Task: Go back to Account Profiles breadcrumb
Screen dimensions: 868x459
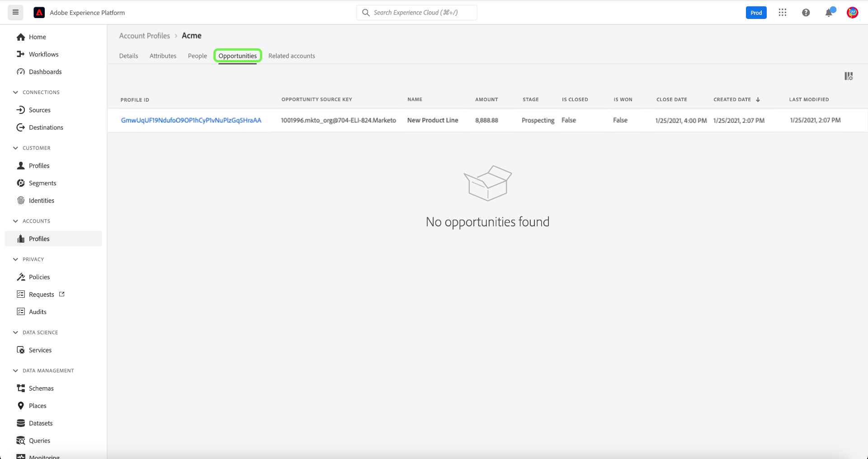Action: tap(145, 36)
